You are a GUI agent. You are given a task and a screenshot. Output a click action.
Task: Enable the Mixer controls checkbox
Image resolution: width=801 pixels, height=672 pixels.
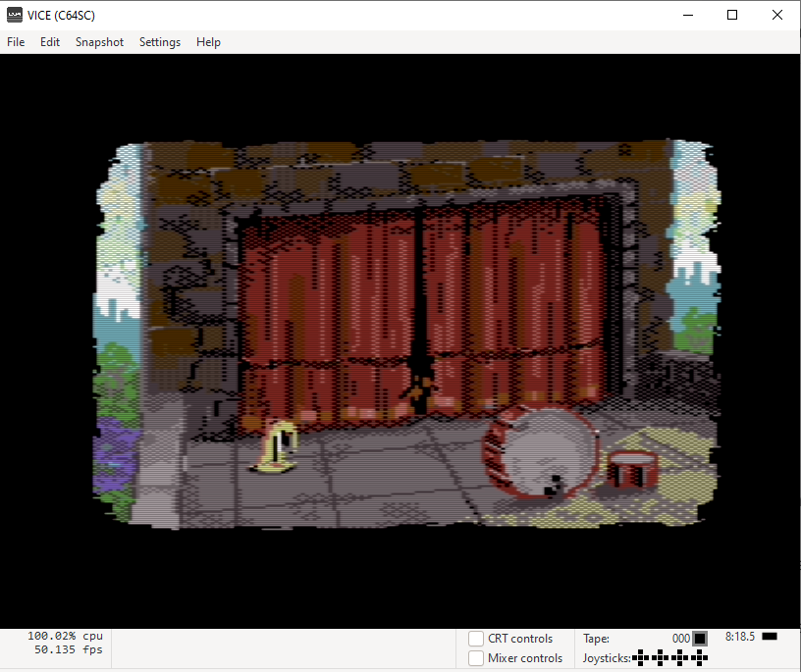(476, 657)
